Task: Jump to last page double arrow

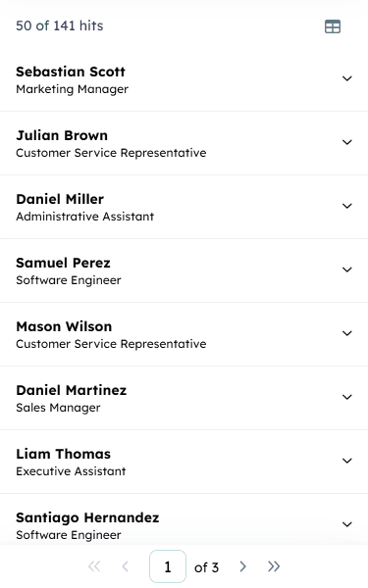Action: pyautogui.click(x=274, y=566)
